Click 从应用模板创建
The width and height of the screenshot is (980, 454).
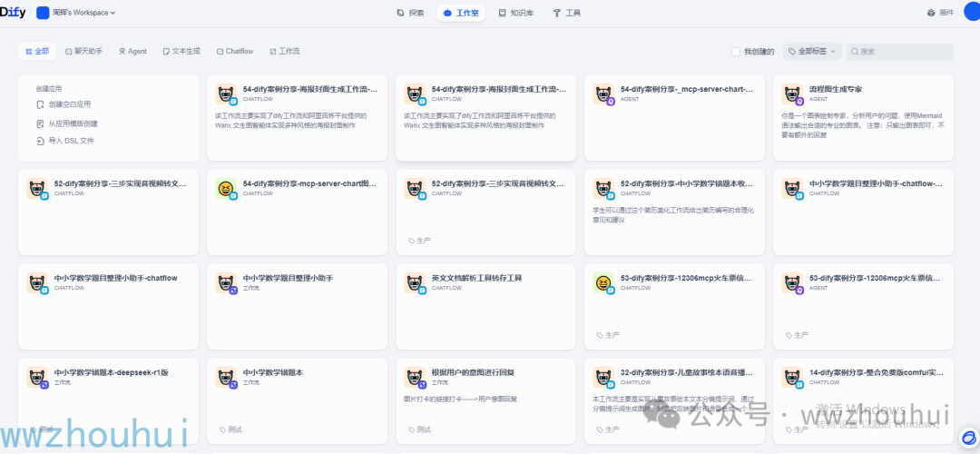tap(67, 123)
